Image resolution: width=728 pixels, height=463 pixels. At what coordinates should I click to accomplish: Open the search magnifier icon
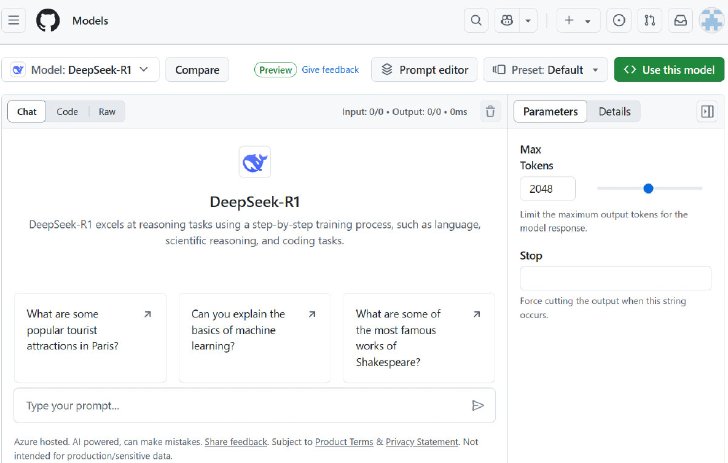click(476, 20)
